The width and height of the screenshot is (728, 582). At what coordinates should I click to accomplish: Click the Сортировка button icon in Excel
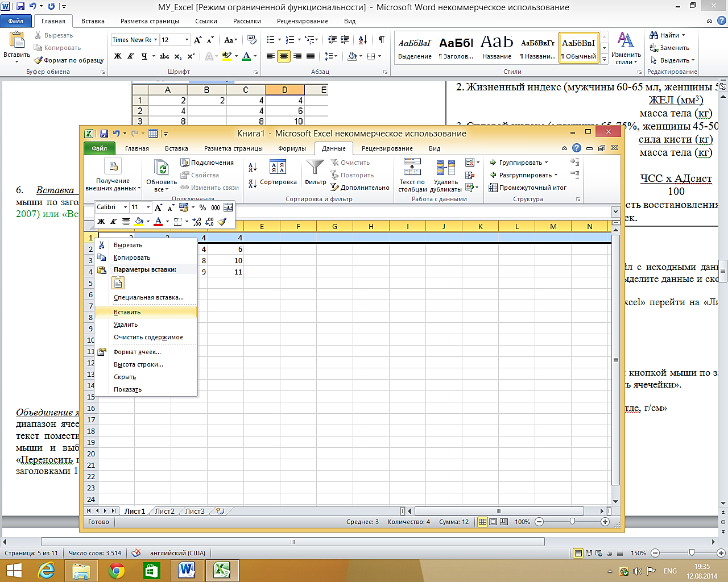(x=278, y=167)
